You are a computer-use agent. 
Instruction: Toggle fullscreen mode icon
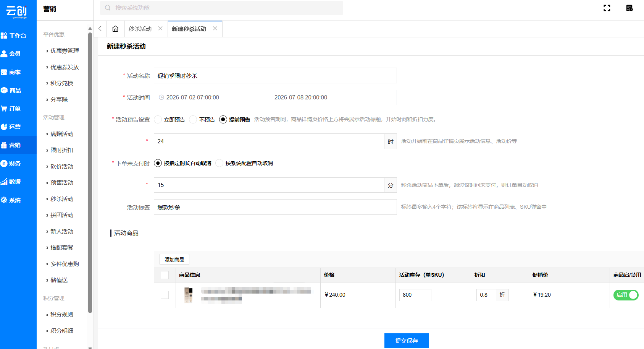click(x=607, y=8)
